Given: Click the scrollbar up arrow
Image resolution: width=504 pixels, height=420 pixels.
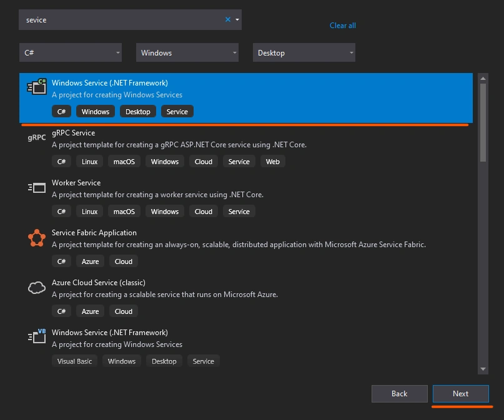Looking at the screenshot, I should (x=483, y=79).
